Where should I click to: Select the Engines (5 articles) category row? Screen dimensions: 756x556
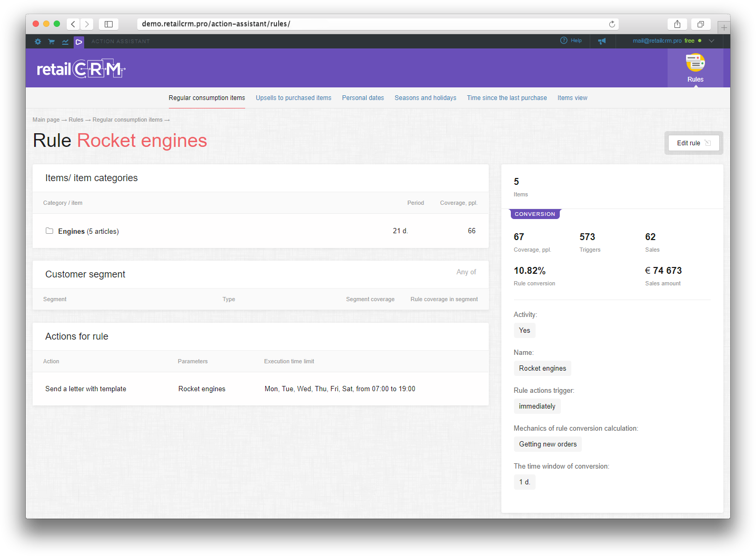click(x=260, y=231)
